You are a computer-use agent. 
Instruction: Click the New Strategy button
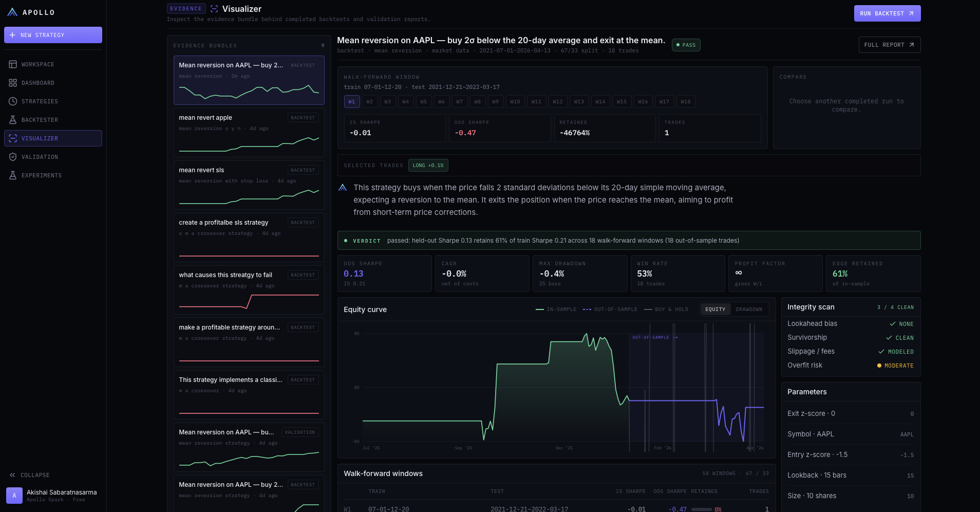tap(53, 35)
